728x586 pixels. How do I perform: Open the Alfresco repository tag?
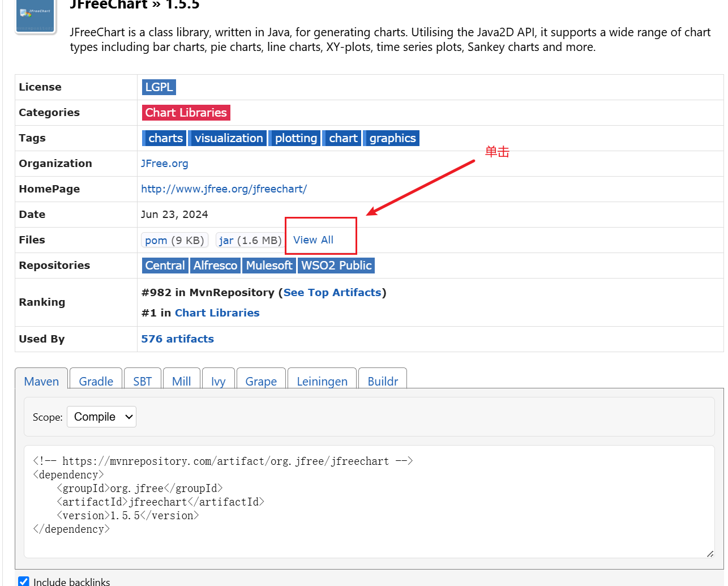click(x=215, y=266)
